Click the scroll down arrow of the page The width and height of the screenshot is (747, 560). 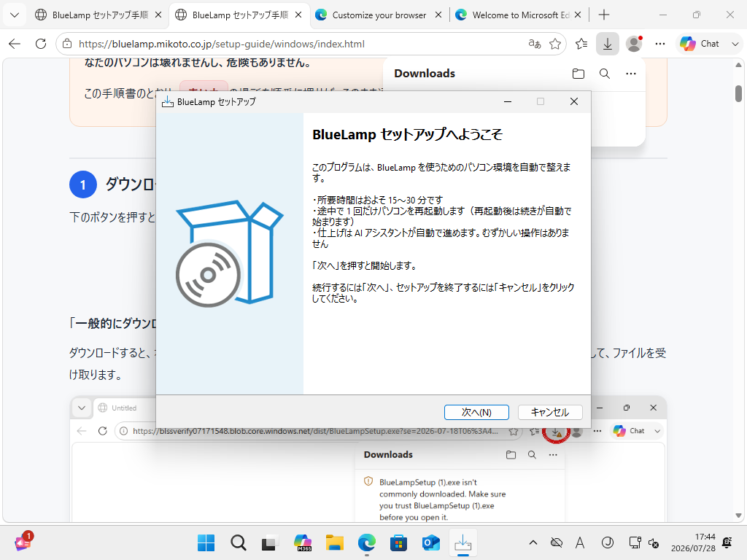738,516
